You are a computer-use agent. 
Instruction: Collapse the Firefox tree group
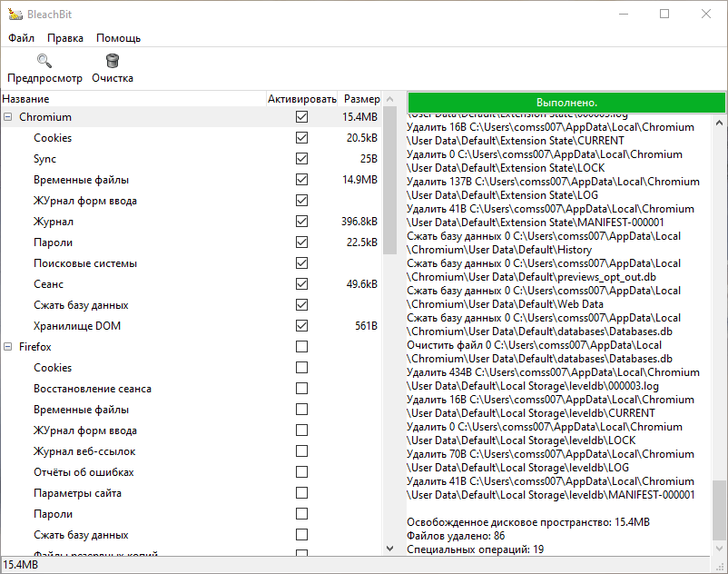point(8,347)
